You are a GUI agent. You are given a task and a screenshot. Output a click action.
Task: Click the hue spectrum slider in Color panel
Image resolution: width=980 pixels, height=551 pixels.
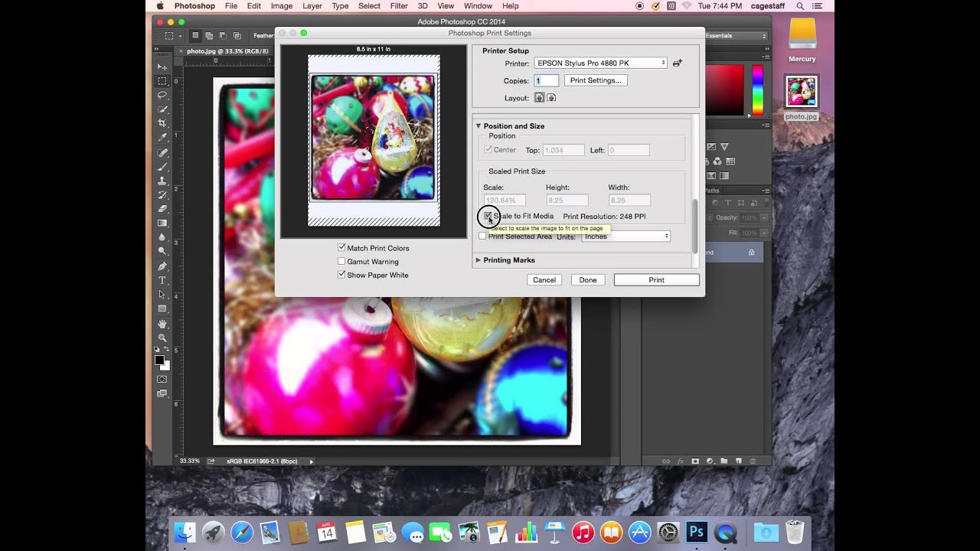(x=757, y=90)
